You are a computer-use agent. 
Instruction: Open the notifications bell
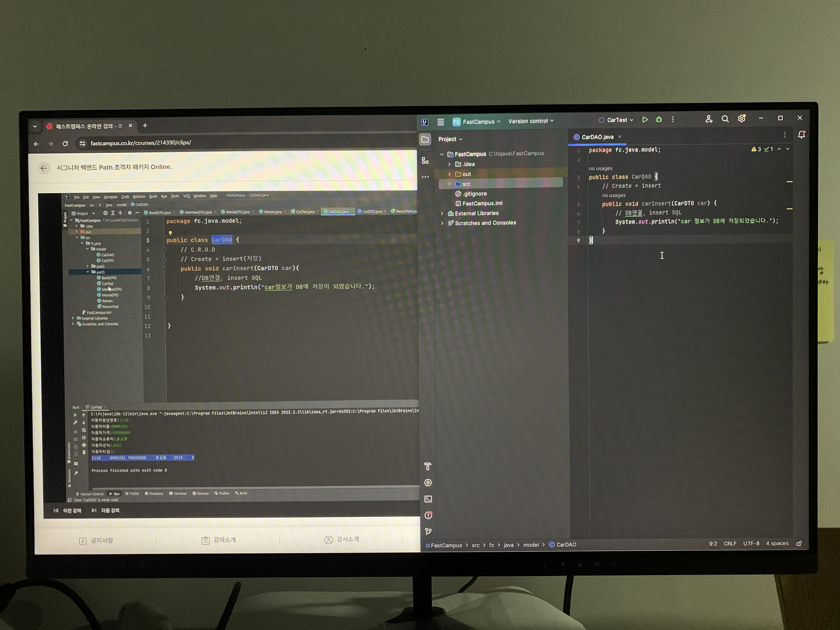click(801, 135)
